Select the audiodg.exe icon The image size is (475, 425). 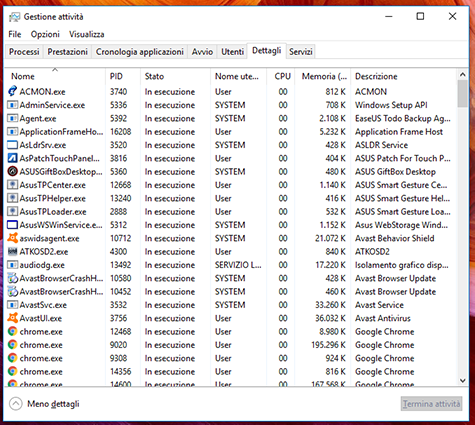(x=12, y=265)
